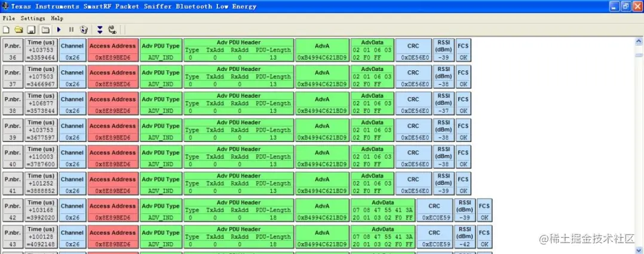Select the P.nbr. 36 cell
Image resolution: width=644 pixels, height=254 pixels.
13,50
